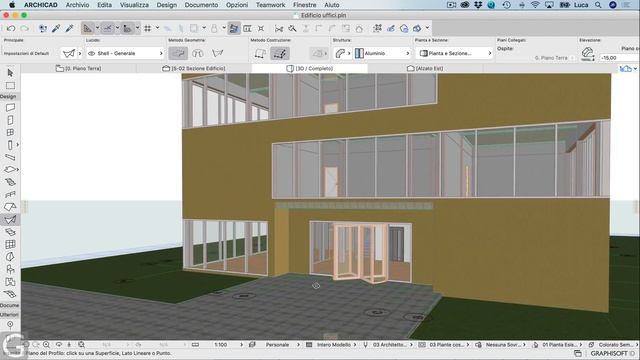Select the Mesh tool
Screen dimensions: 640x360
(10, 294)
